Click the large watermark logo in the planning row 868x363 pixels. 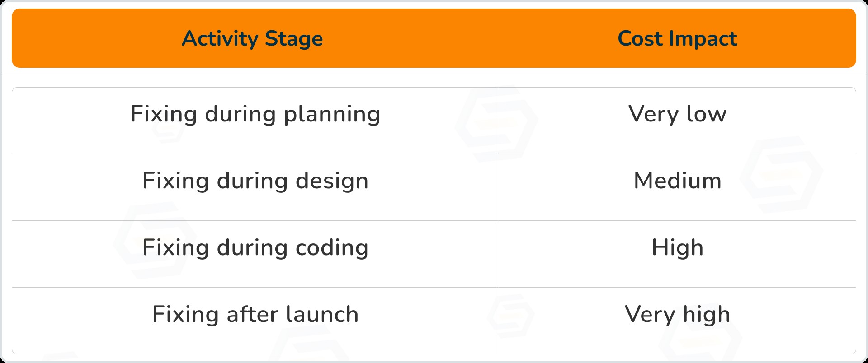496,123
